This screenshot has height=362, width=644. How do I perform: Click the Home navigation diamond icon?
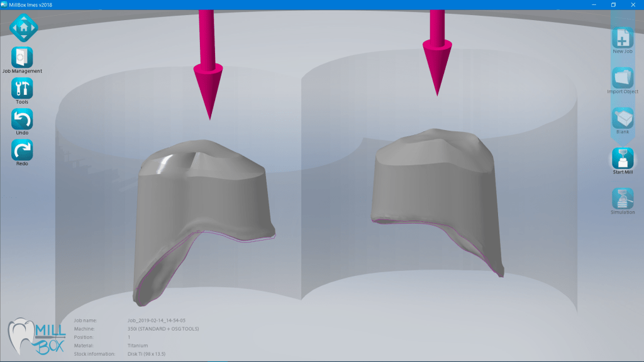pyautogui.click(x=24, y=28)
